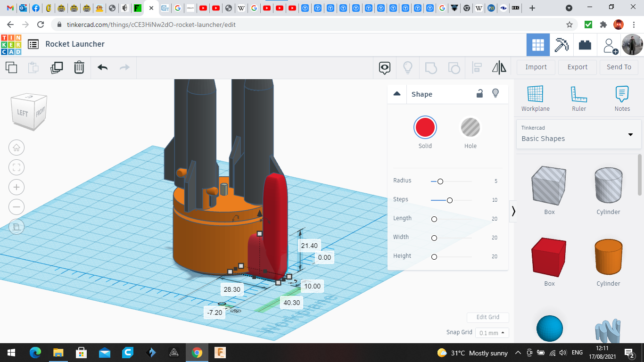
Task: Open the design list menu icon
Action: click(33, 44)
